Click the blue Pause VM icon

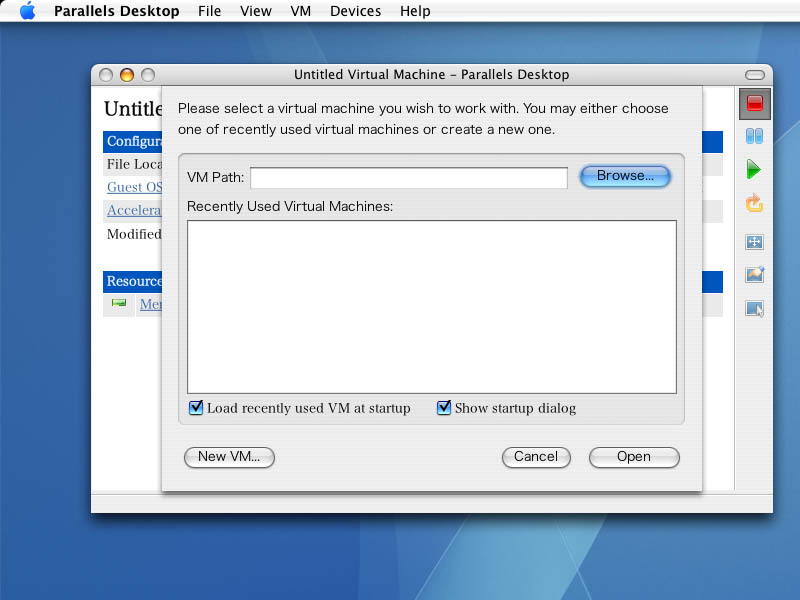(755, 136)
